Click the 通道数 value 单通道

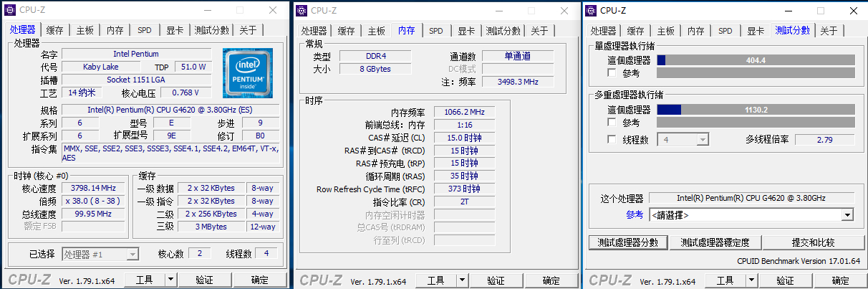(x=518, y=56)
